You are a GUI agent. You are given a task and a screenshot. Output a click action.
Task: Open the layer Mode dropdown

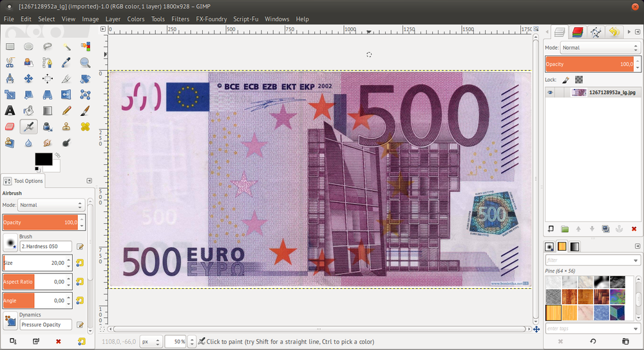(x=599, y=48)
